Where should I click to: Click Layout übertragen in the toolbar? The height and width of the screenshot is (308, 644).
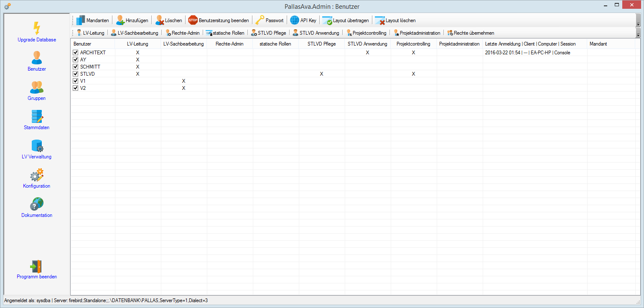pyautogui.click(x=345, y=20)
